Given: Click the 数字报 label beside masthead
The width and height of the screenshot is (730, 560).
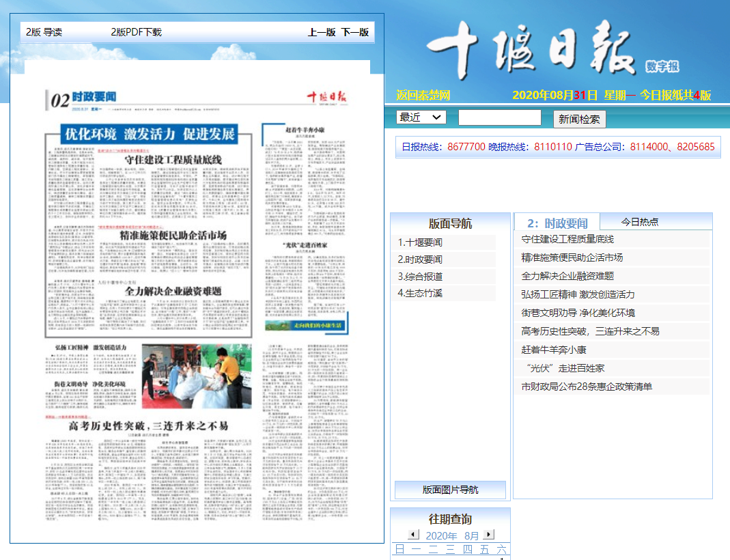Looking at the screenshot, I should click(662, 66).
